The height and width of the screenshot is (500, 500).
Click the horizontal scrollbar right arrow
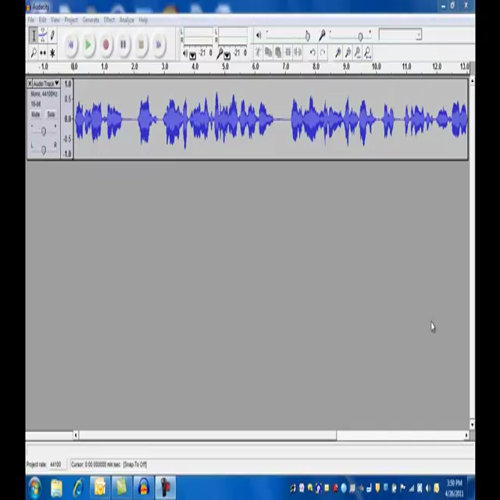click(466, 435)
